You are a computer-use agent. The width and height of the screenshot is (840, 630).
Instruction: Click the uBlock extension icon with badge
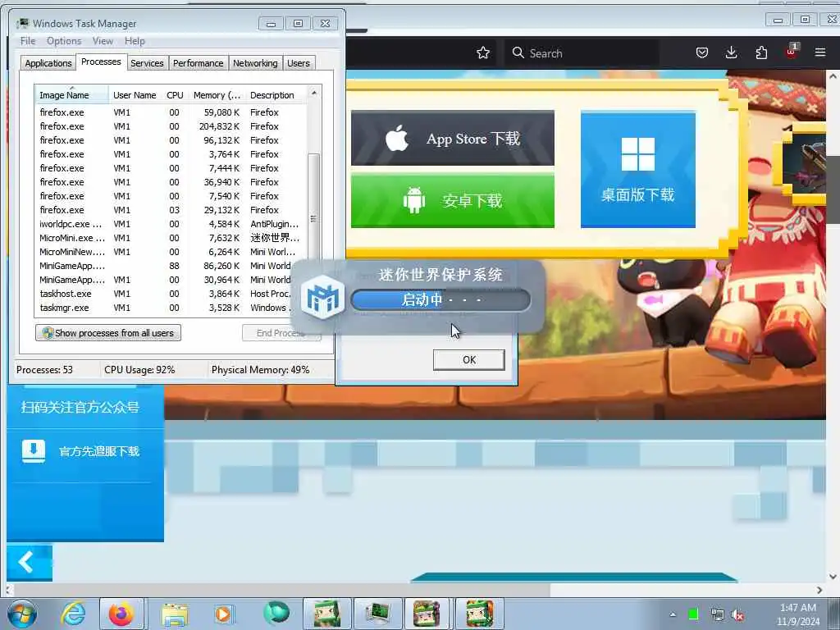pyautogui.click(x=792, y=52)
